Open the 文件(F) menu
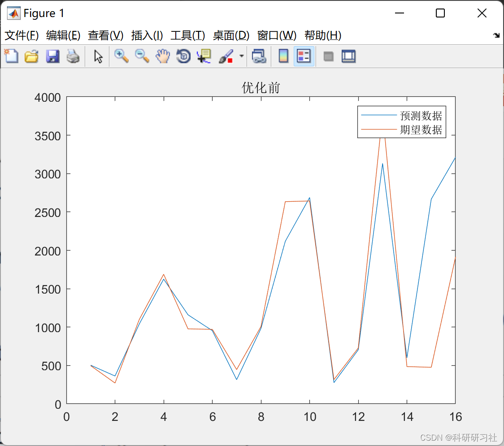 [x=22, y=35]
